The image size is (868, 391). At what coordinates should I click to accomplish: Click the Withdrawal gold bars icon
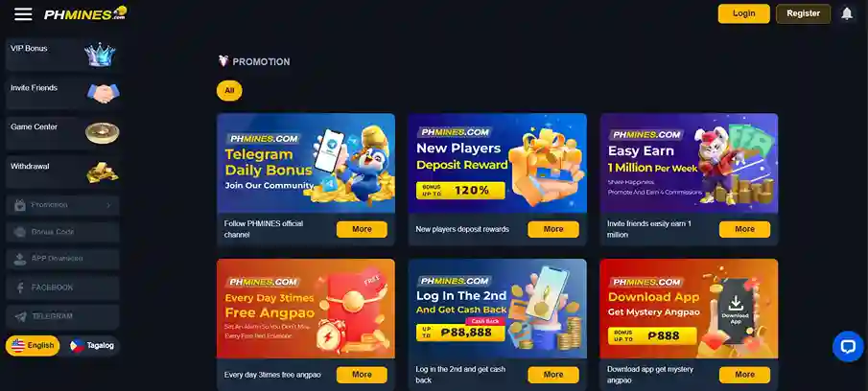click(103, 172)
